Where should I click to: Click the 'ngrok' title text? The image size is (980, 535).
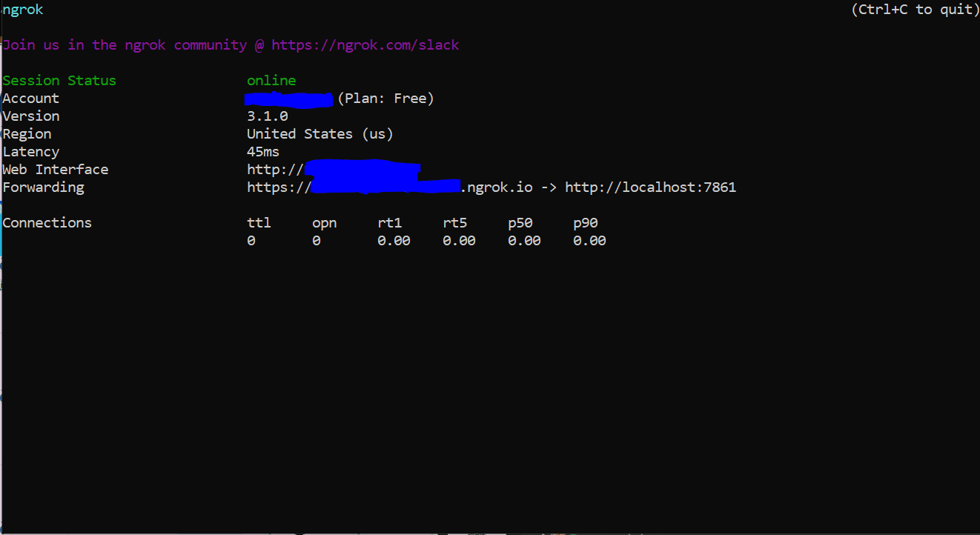click(23, 10)
